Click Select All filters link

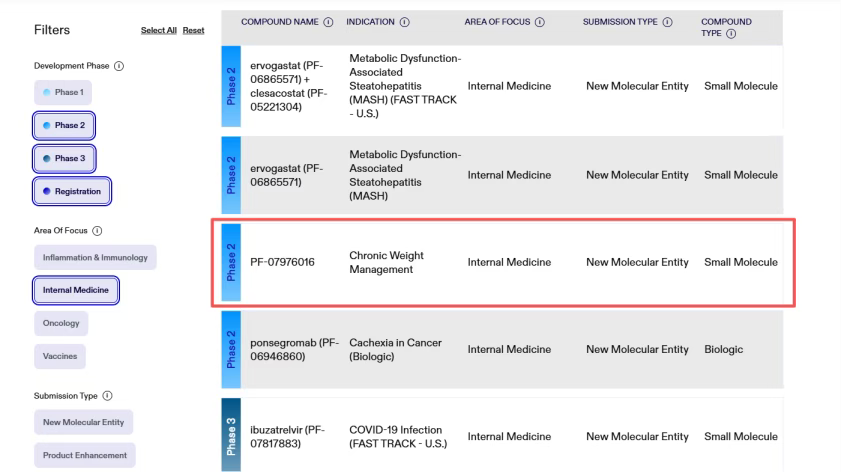point(159,30)
